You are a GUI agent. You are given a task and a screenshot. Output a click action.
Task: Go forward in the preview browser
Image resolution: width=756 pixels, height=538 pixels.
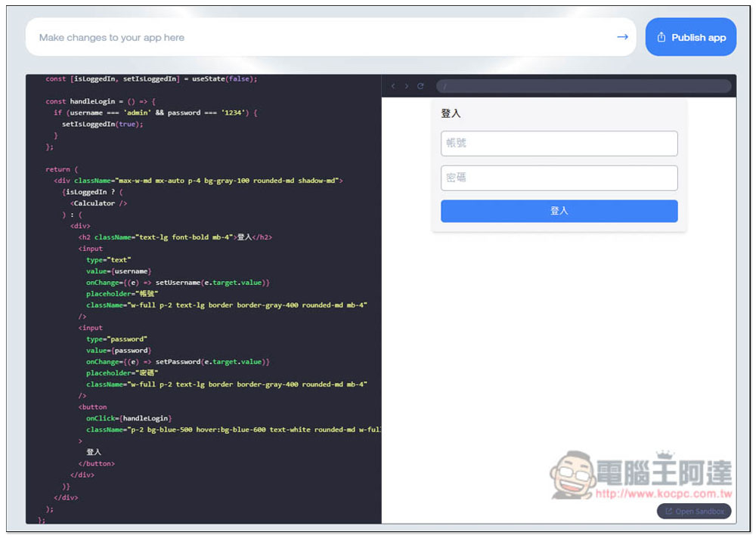pyautogui.click(x=407, y=86)
